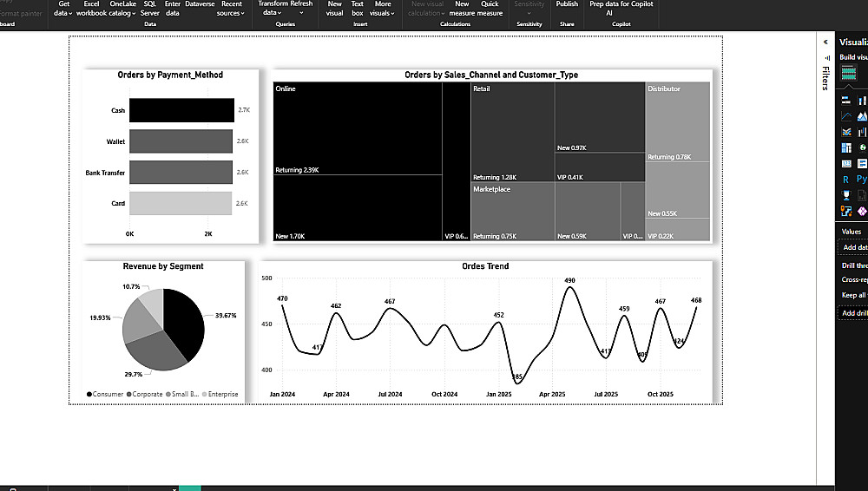The image size is (868, 491).
Task: Open the Refresh dropdown
Action: point(302,9)
